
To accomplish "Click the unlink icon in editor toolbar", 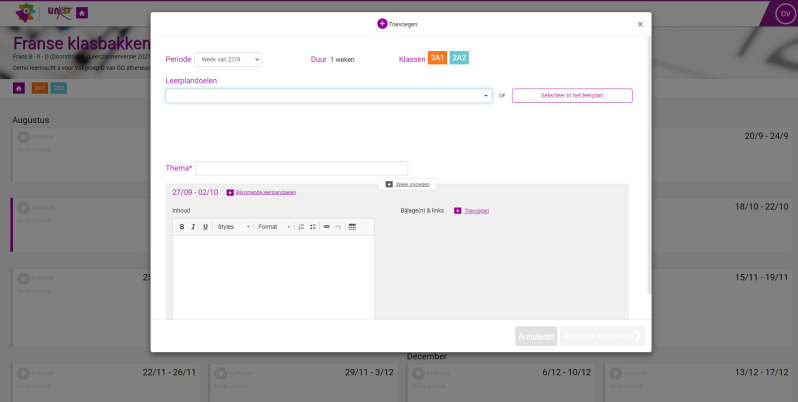I will 338,227.
